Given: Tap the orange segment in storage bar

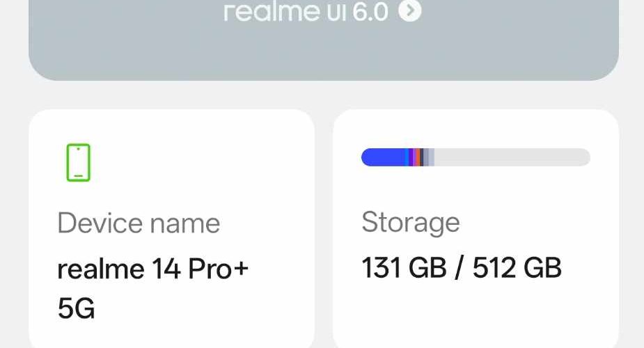Looking at the screenshot, I should pyautogui.click(x=416, y=157).
